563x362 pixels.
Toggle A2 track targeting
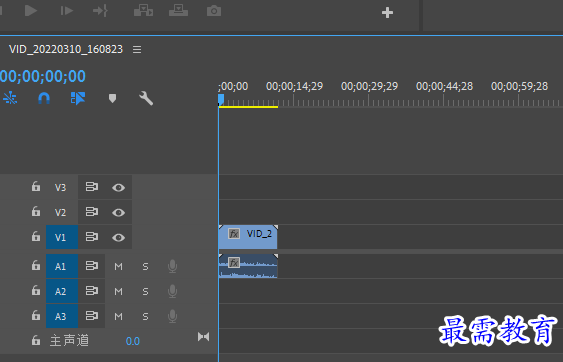click(62, 291)
